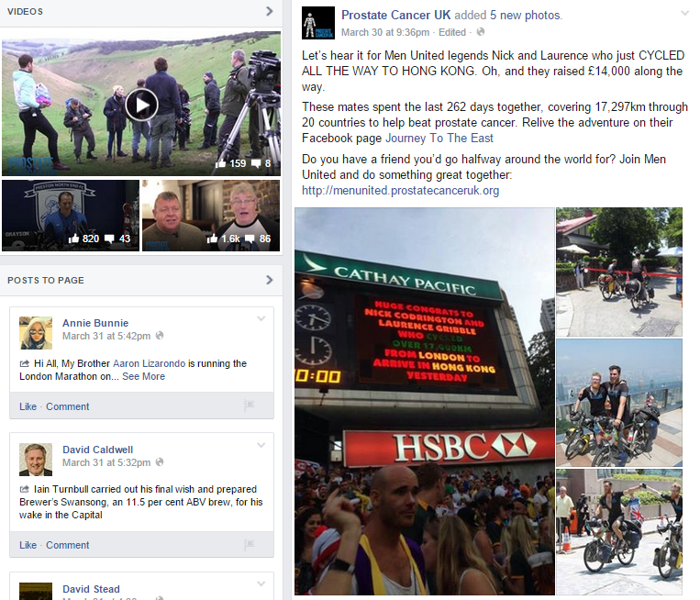This screenshot has width=700, height=600.
Task: Click See More on Annie Bunnie's post
Action: click(143, 376)
